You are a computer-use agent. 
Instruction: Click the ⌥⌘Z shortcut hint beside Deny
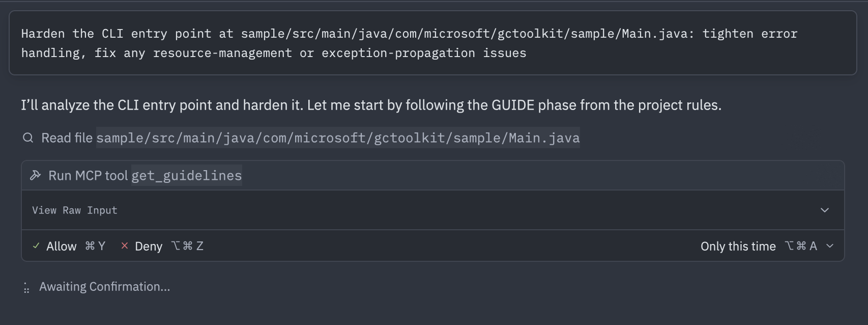pos(188,246)
